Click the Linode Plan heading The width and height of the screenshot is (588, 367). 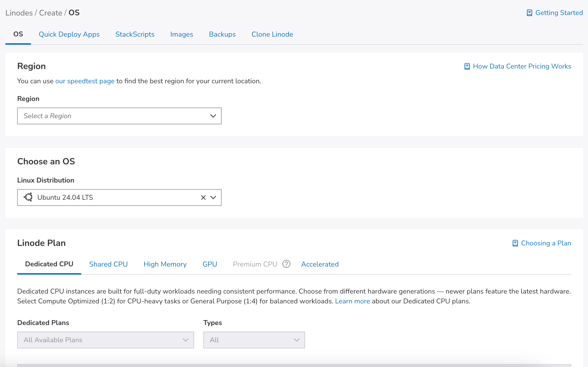41,243
